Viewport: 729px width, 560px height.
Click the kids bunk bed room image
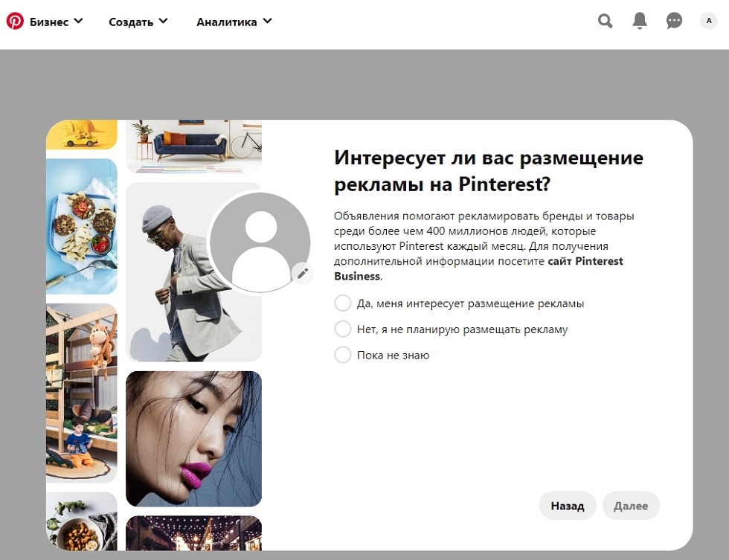pos(81,393)
